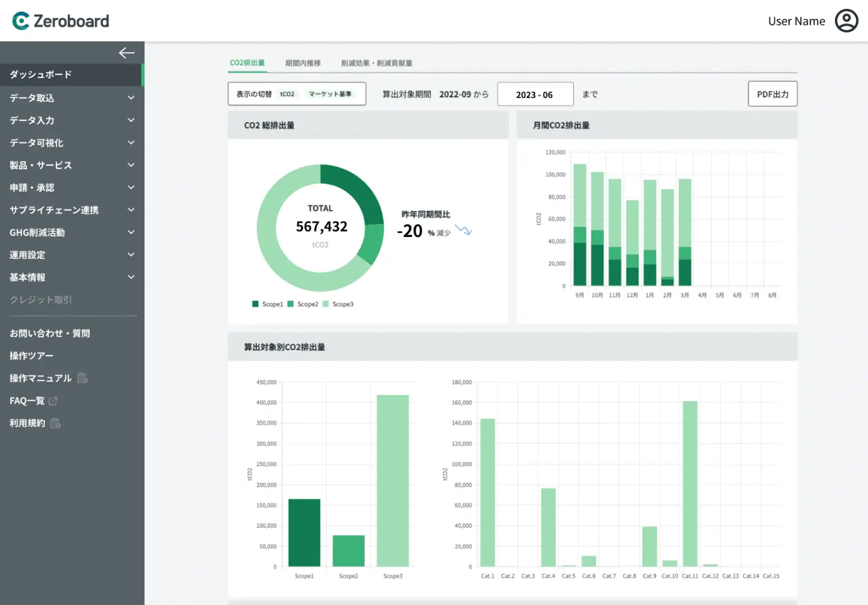Click the CO2 総排出量 panel title
868x605 pixels.
click(x=269, y=126)
